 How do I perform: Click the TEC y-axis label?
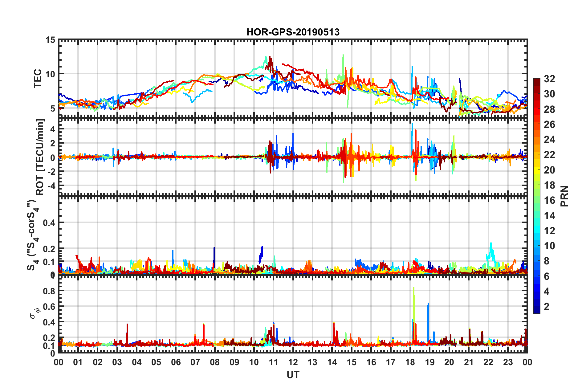click(x=38, y=78)
